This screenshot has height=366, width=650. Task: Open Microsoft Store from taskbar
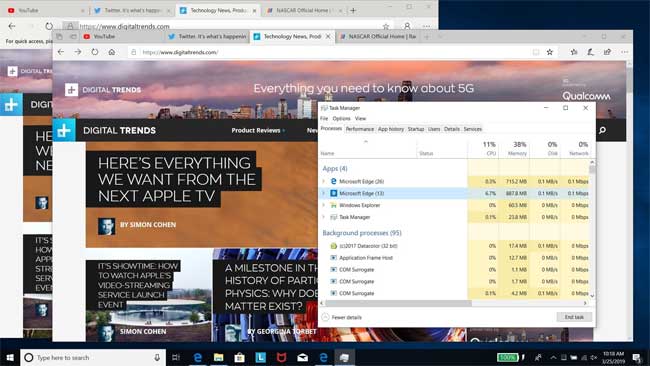239,357
